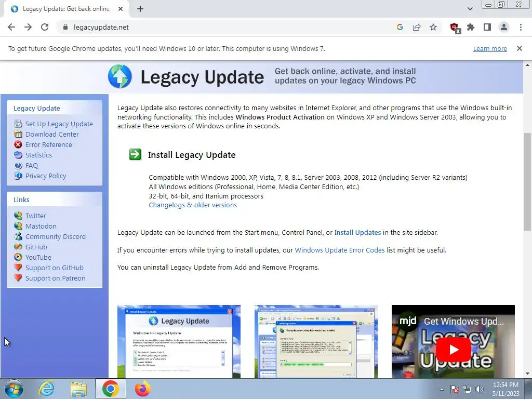The height and width of the screenshot is (399, 532).
Task: Open the Windows Start menu
Action: tap(14, 389)
